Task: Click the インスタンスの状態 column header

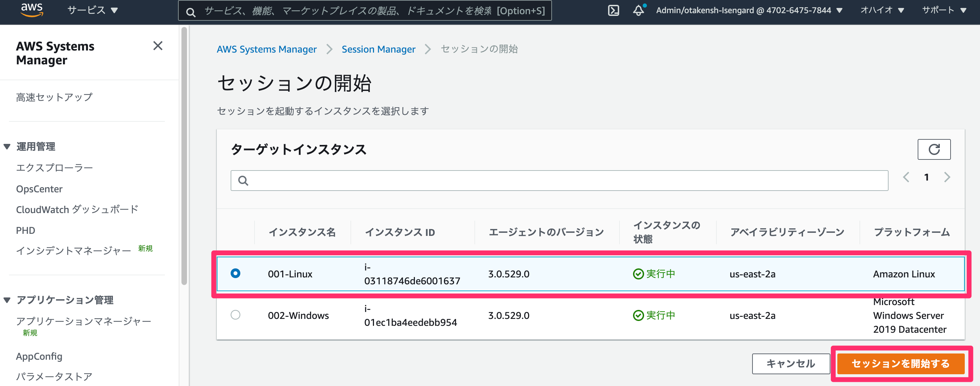Action: [667, 232]
